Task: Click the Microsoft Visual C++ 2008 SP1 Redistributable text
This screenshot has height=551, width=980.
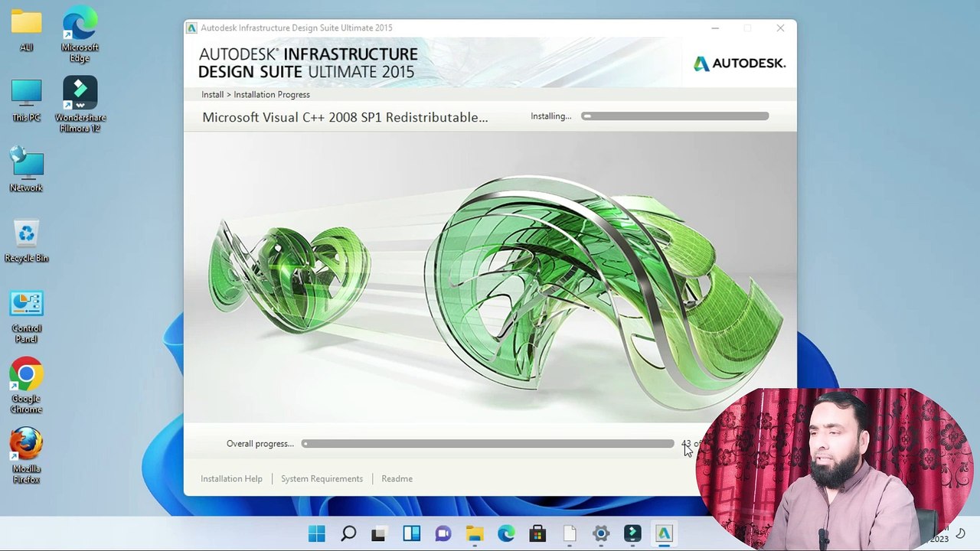Action: click(345, 117)
